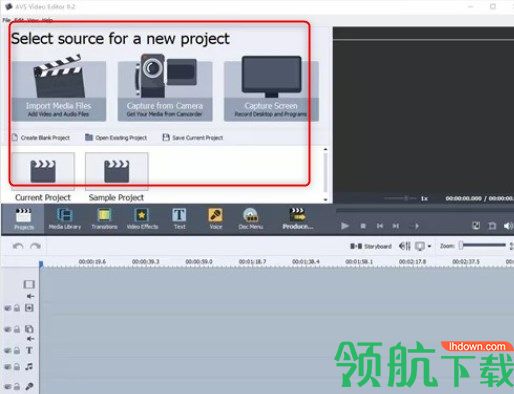Screen dimensions: 514x394
Task: Open the Text section
Action: (179, 219)
